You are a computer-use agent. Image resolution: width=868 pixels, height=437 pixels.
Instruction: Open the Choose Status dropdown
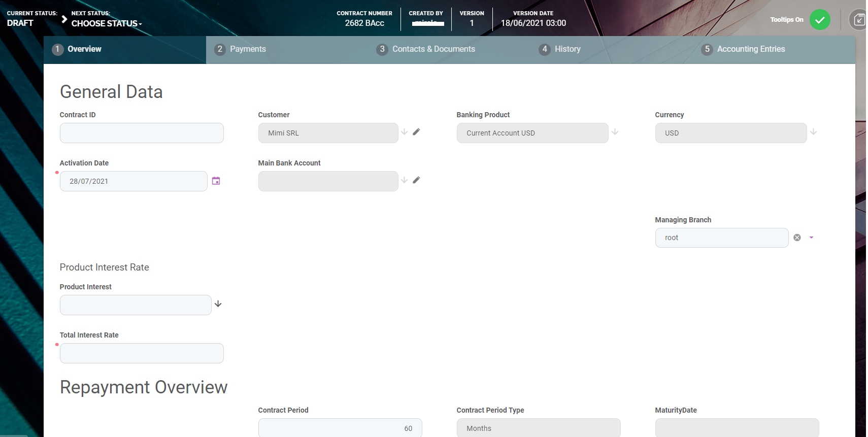[x=107, y=23]
